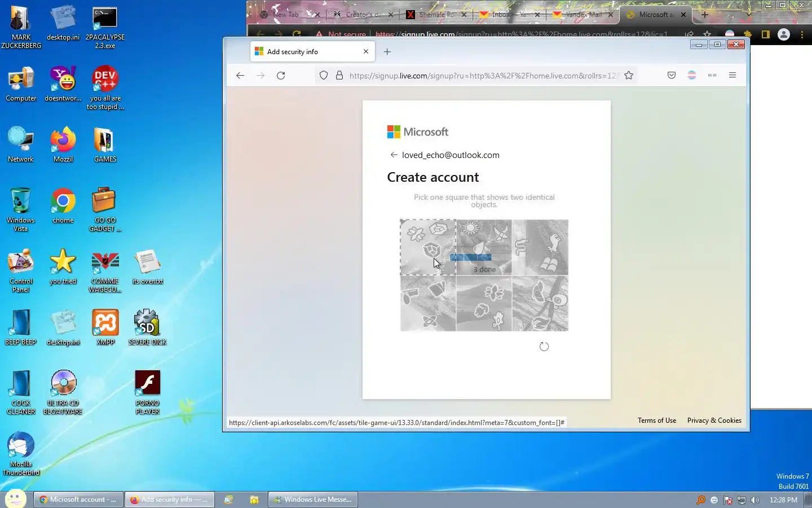Launch Mozilla Thunderbird from the desktop
The width and height of the screenshot is (812, 508).
point(21,454)
